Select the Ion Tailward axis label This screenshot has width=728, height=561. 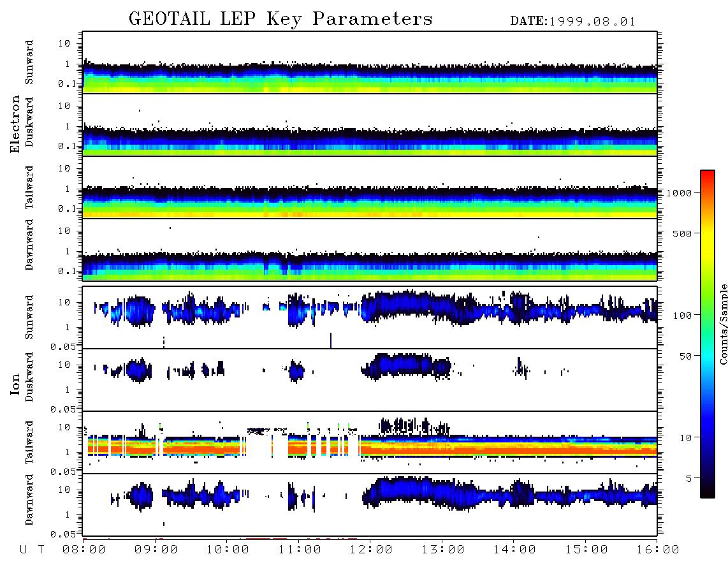point(29,442)
